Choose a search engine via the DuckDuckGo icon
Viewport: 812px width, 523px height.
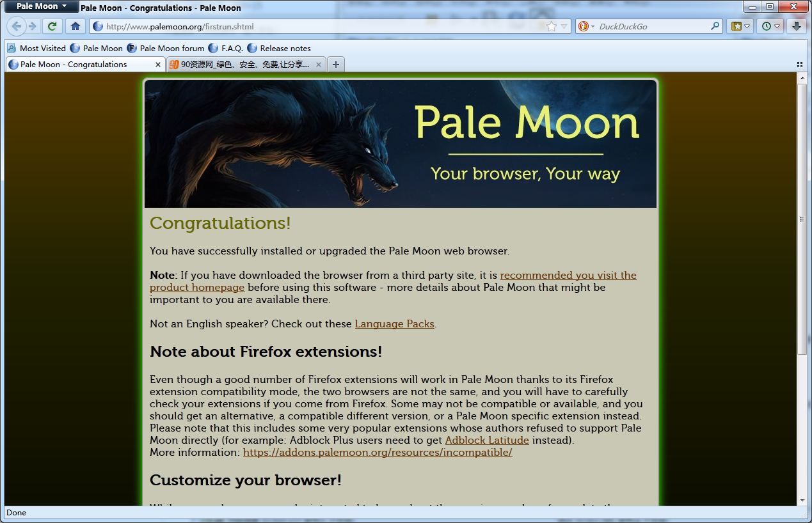click(585, 26)
